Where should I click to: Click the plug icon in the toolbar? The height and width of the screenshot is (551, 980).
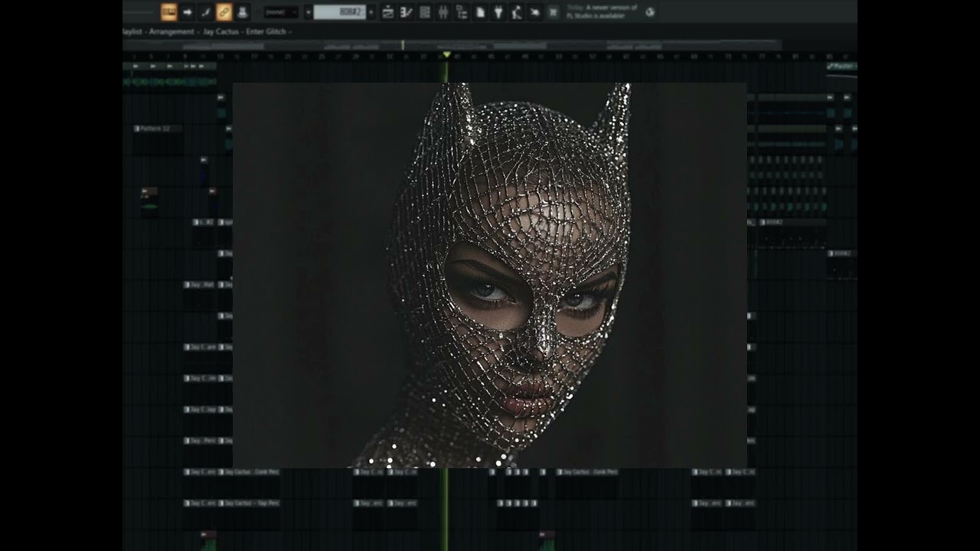[x=498, y=12]
